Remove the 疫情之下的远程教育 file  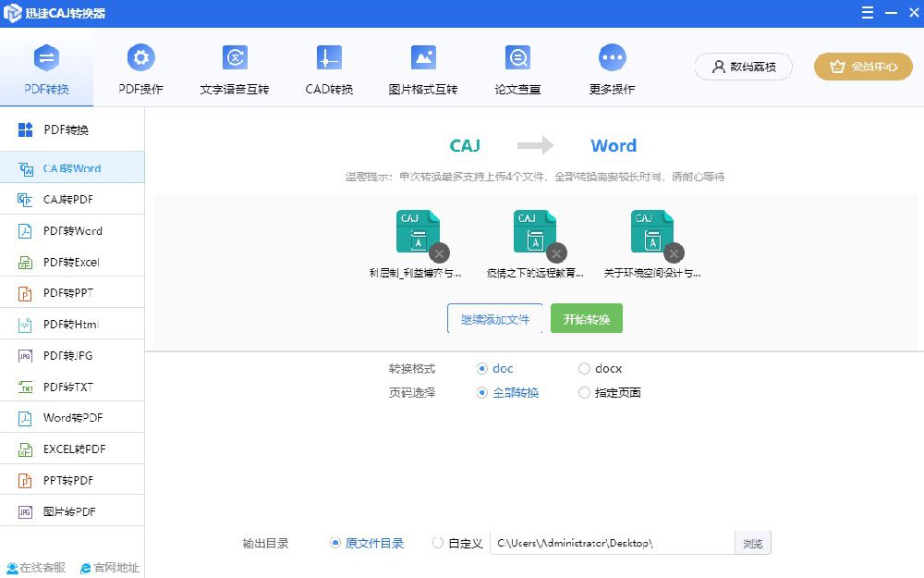click(556, 253)
